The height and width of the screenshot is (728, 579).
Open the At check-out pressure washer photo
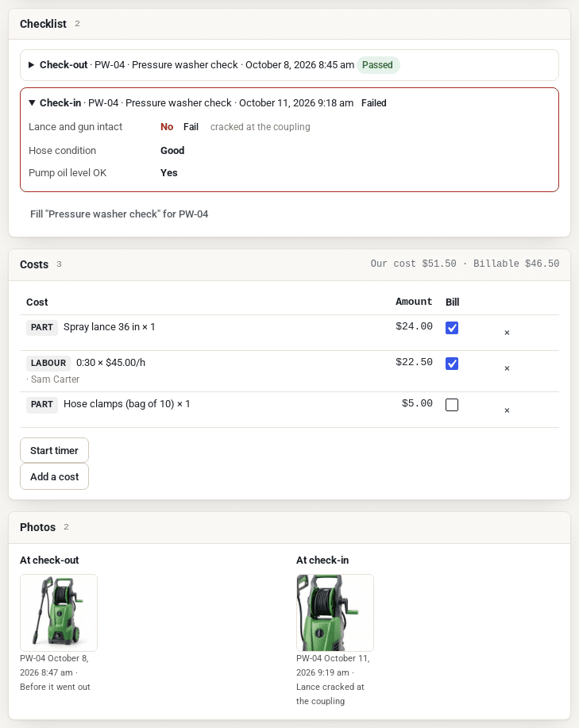(x=59, y=613)
